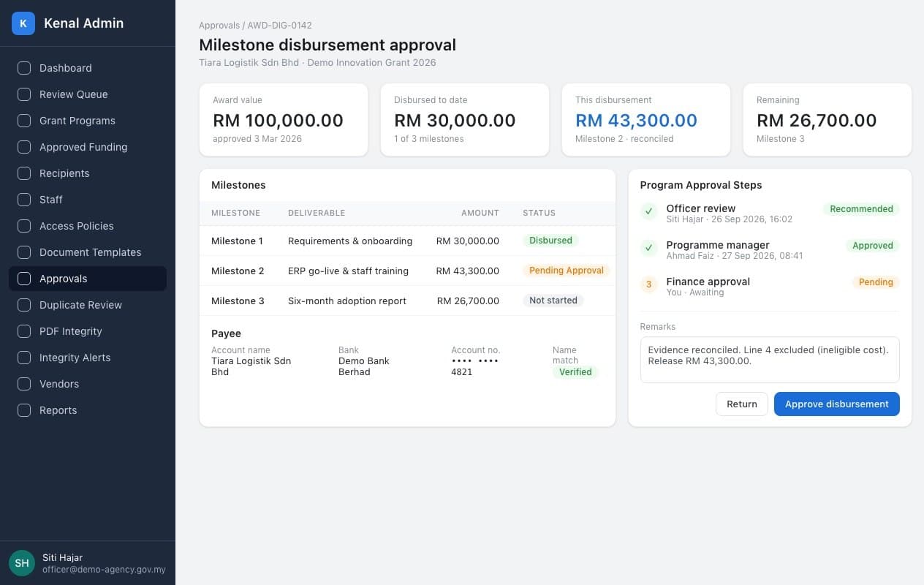
Task: Click the Siti Hajar user name in sidebar
Action: 62,557
